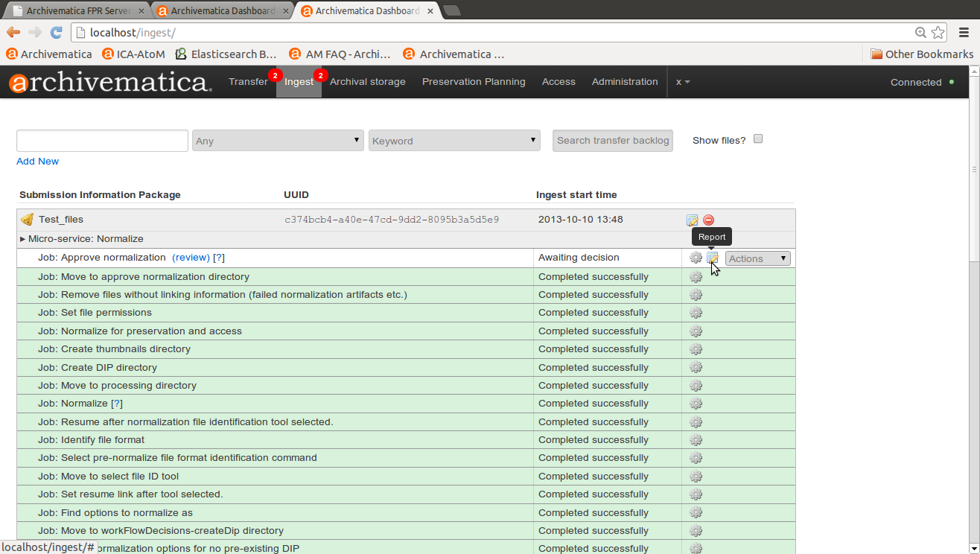The image size is (980, 554).
Task: Click the gear icon for Set file permissions job
Action: coord(696,313)
